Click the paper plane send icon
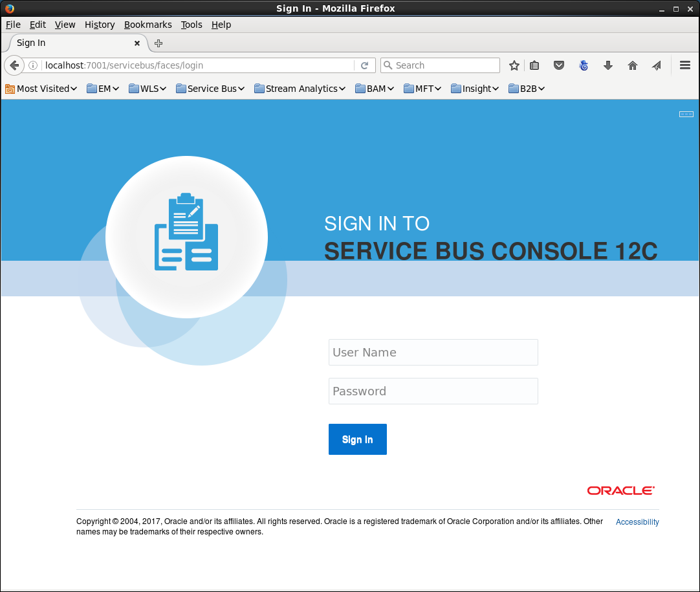This screenshot has height=592, width=700. (657, 65)
